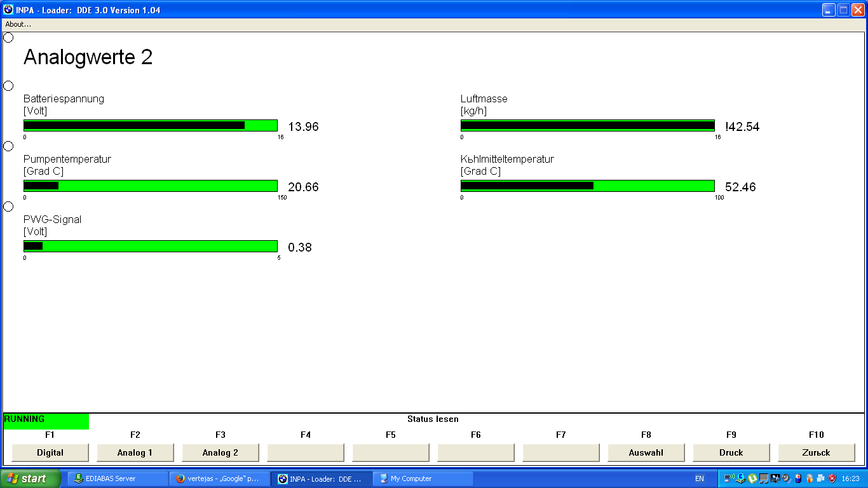Image resolution: width=868 pixels, height=488 pixels.
Task: Open the uTorrent tray icon
Action: tap(753, 478)
